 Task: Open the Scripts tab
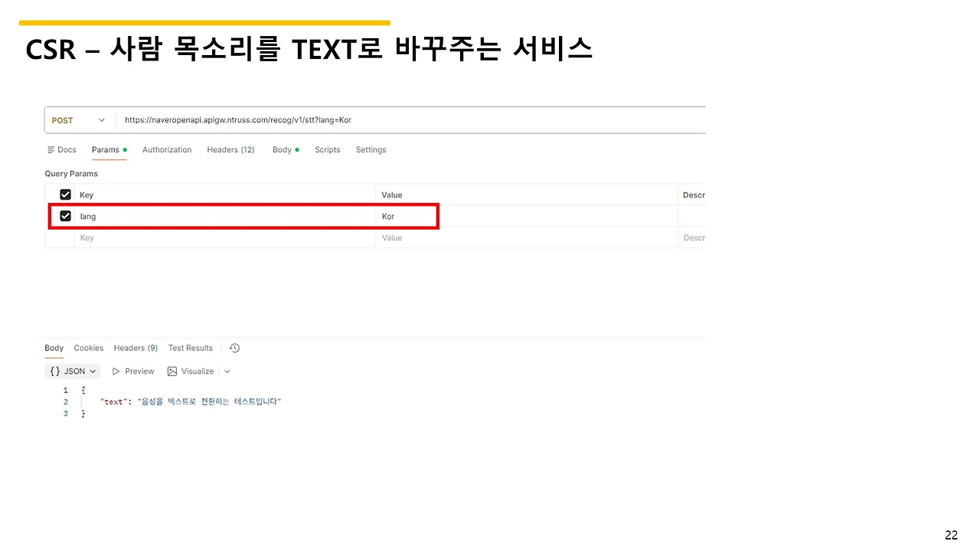(x=327, y=149)
